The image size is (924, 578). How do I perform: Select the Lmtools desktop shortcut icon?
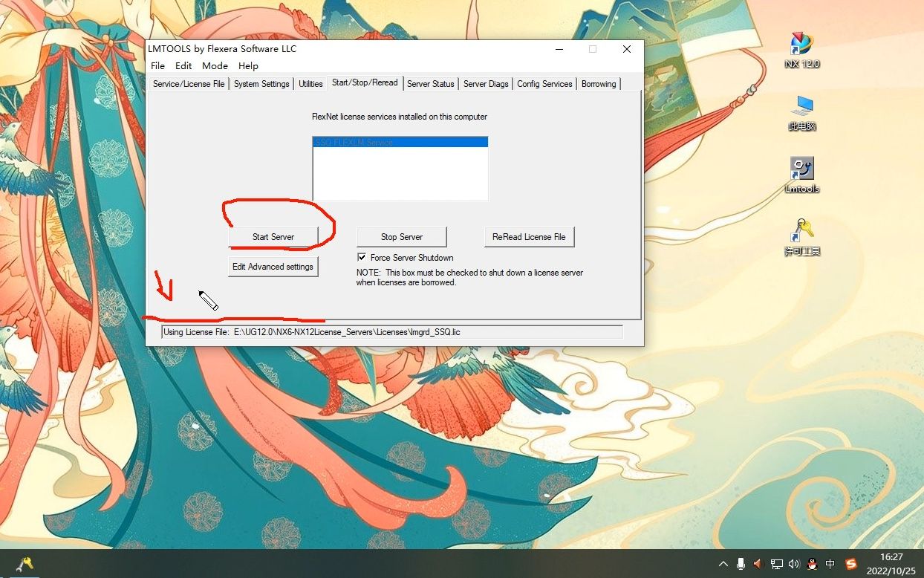(801, 169)
